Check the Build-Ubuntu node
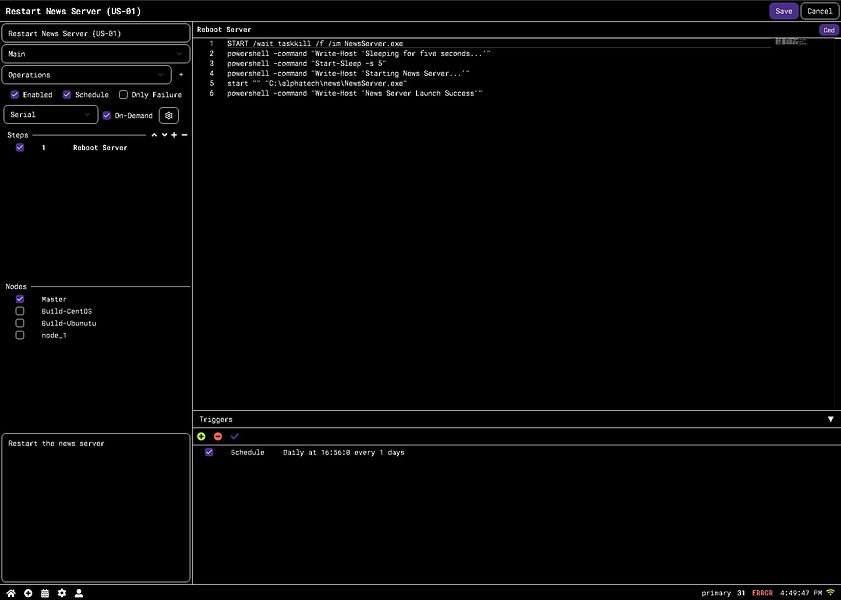Image resolution: width=841 pixels, height=600 pixels. (x=20, y=322)
